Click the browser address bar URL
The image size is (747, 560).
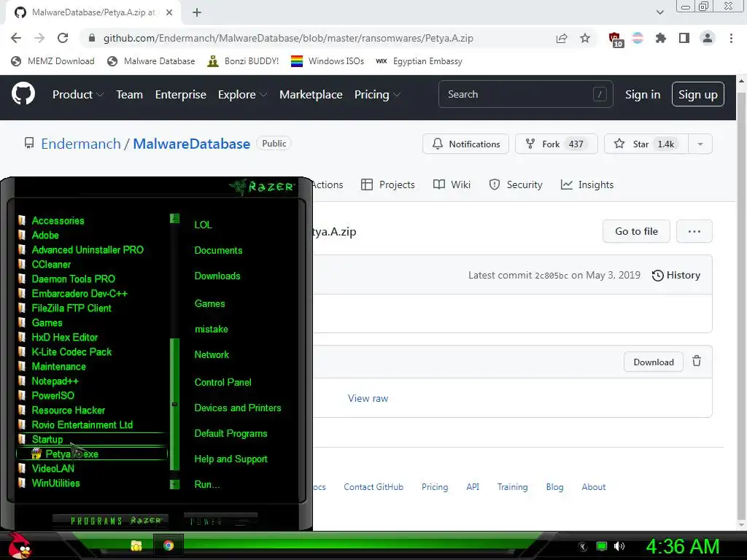tap(288, 38)
